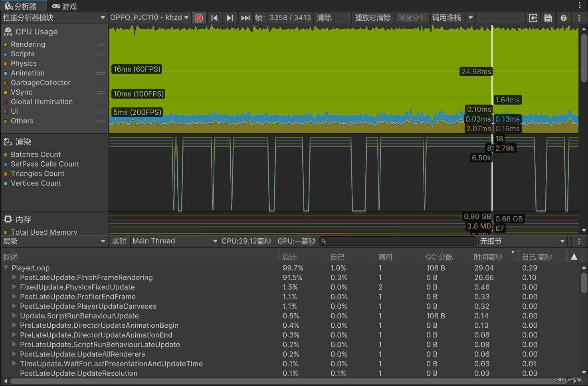The width and height of the screenshot is (588, 386).
Task: Expand TimeUpdate.WaitForLastPresentationAndUpdateTime row
Action: point(14,363)
